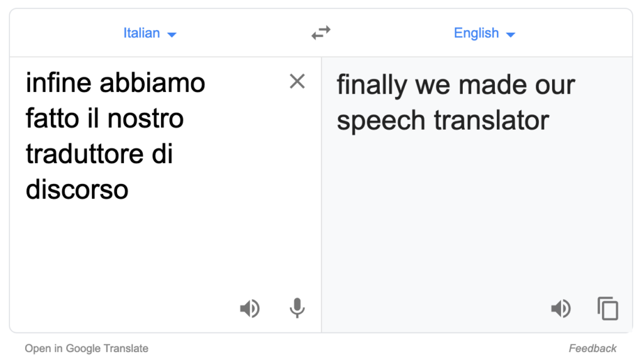Open the Italian source language dropdown

pyautogui.click(x=150, y=33)
